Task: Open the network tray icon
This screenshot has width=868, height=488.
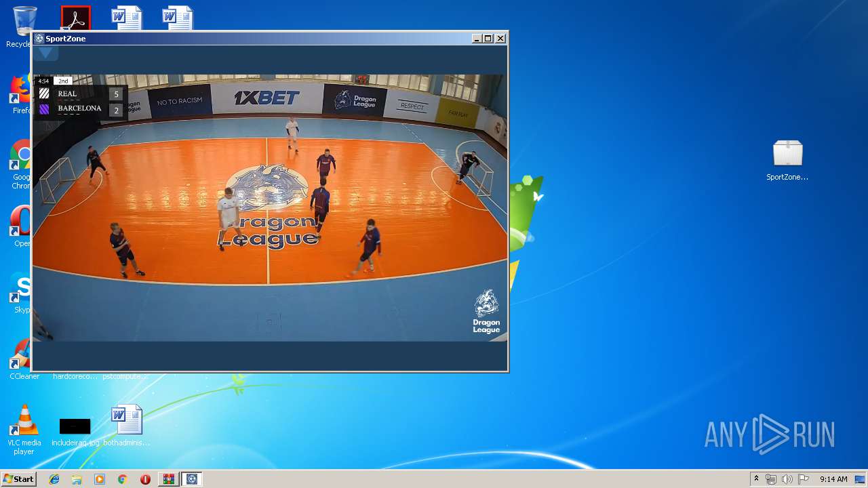Action: click(771, 479)
